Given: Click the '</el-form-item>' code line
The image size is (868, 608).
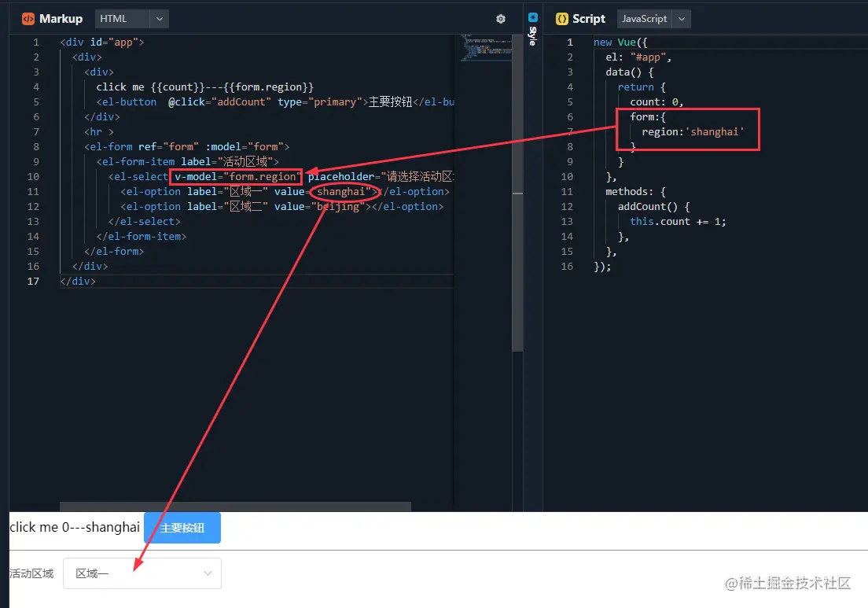Looking at the screenshot, I should 142,237.
